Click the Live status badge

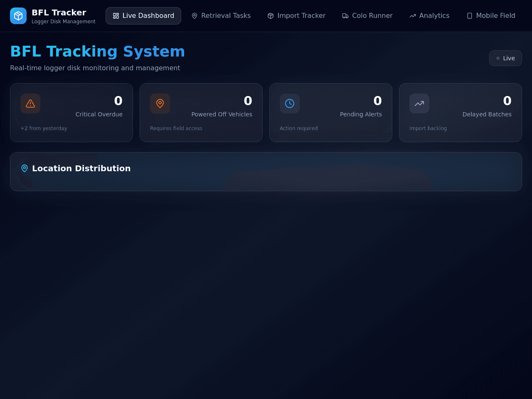coord(505,58)
